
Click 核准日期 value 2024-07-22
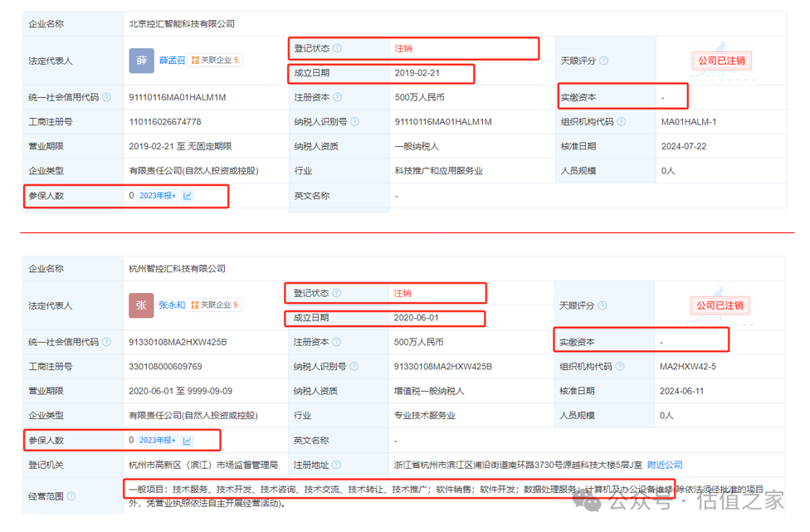pyautogui.click(x=684, y=146)
